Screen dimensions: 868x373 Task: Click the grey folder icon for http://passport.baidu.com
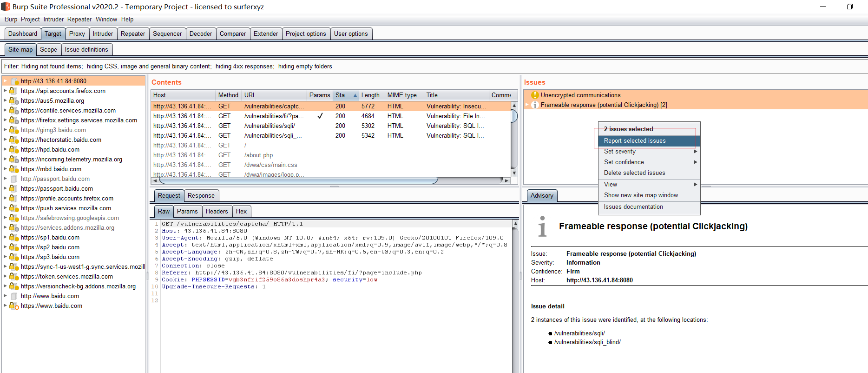14,179
